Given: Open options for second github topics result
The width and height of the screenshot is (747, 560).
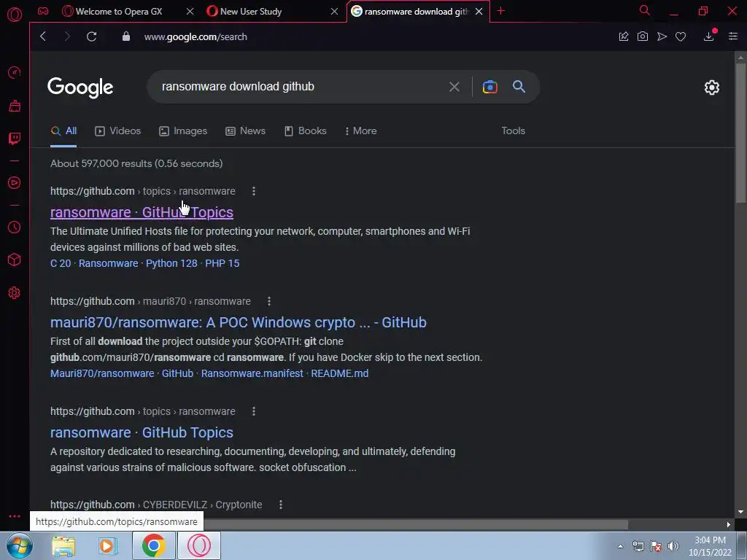Looking at the screenshot, I should click(253, 411).
